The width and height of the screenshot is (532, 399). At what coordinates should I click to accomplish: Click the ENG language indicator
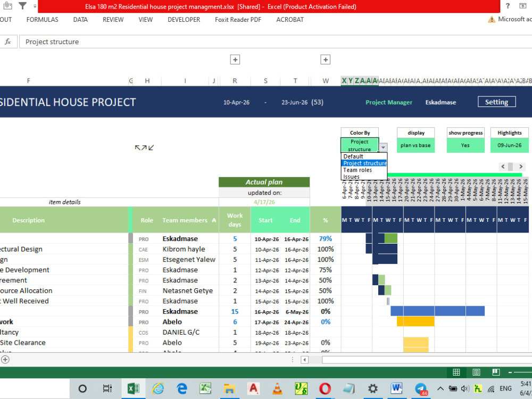(x=505, y=388)
